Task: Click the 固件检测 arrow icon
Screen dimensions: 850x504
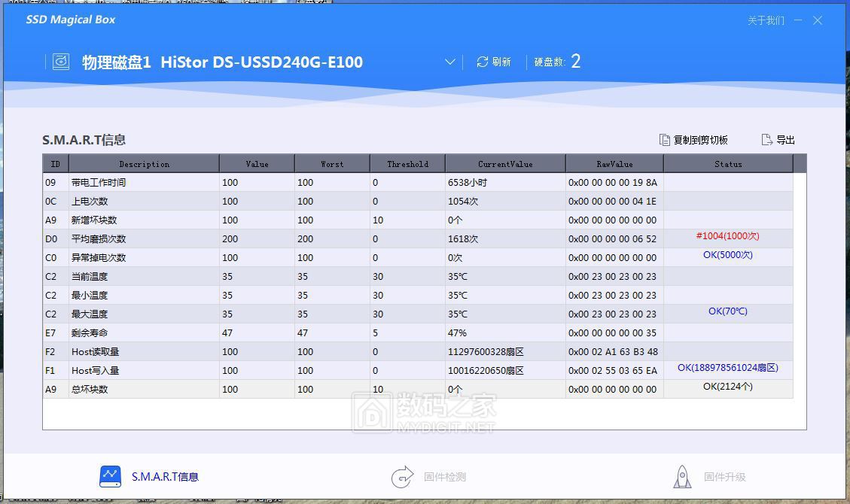Action: [x=402, y=476]
